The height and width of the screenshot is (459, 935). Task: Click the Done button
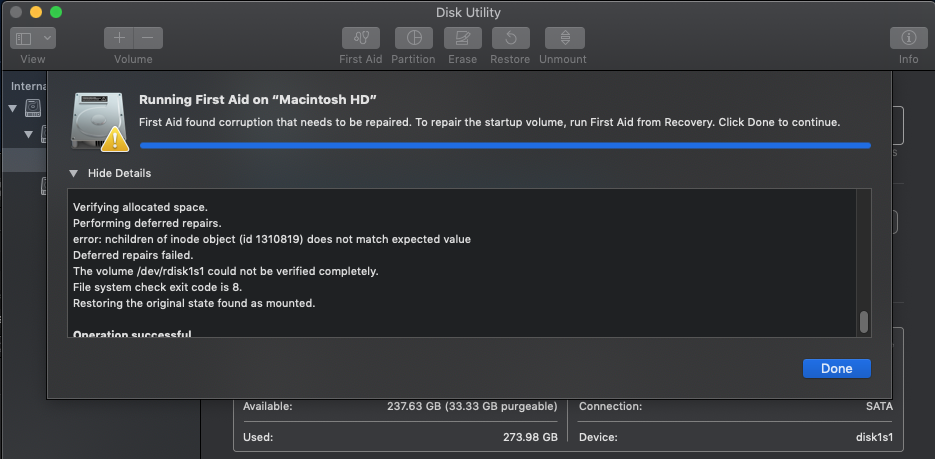pyautogui.click(x=837, y=368)
